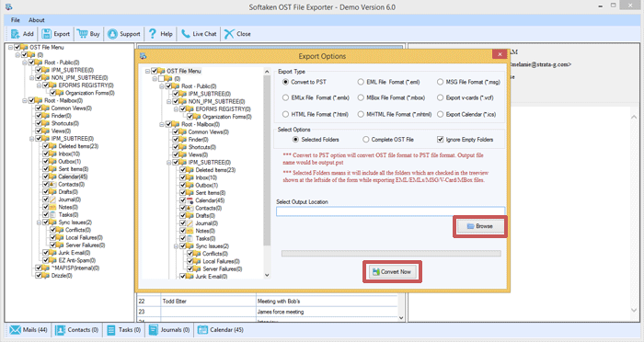The width and height of the screenshot is (644, 342).
Task: Click the Export toolbar icon
Action: point(46,34)
